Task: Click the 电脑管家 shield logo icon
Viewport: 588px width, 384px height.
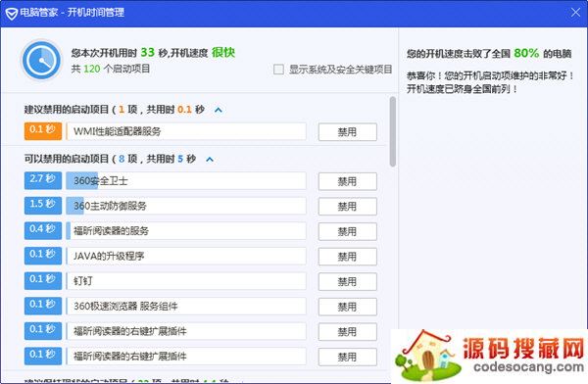Action: point(12,13)
